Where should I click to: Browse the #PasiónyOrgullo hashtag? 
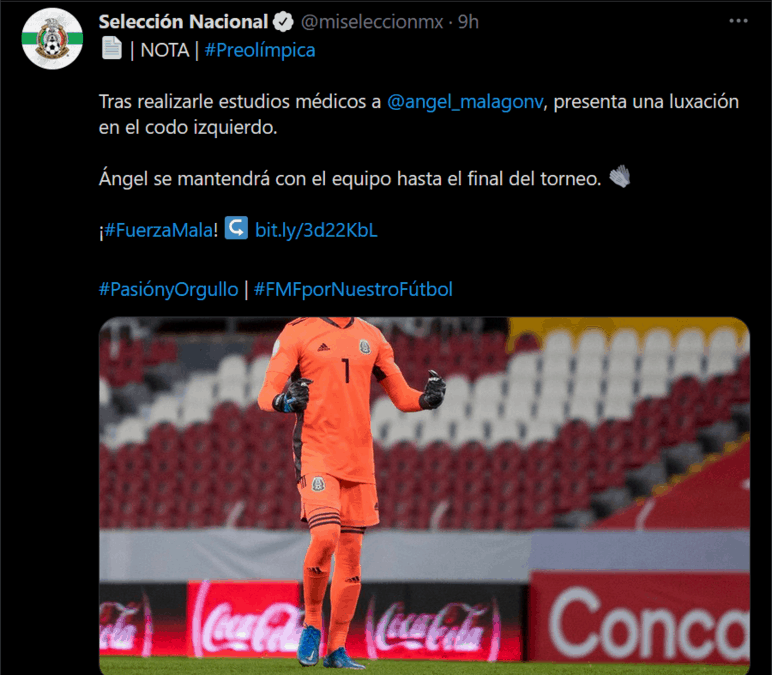168,289
